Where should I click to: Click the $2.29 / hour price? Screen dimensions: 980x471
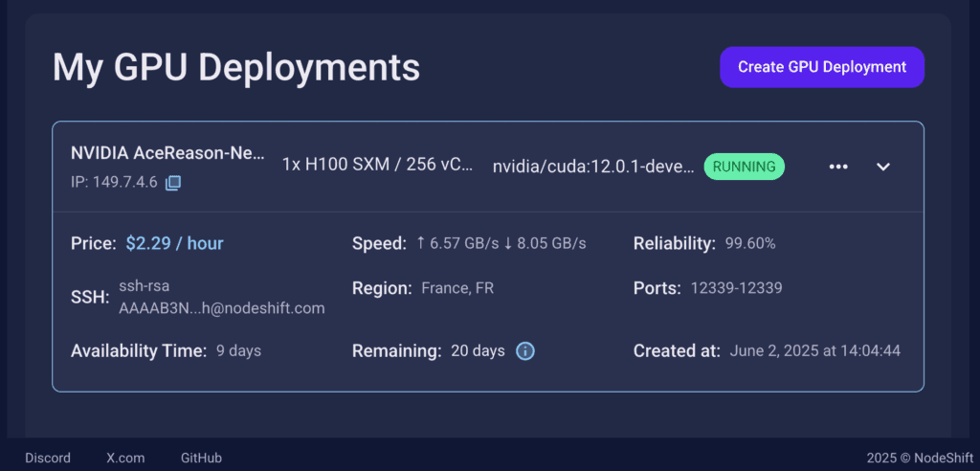(174, 243)
